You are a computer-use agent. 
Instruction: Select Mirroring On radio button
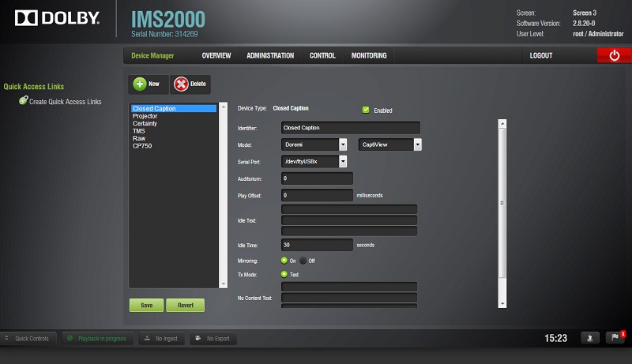(x=284, y=261)
